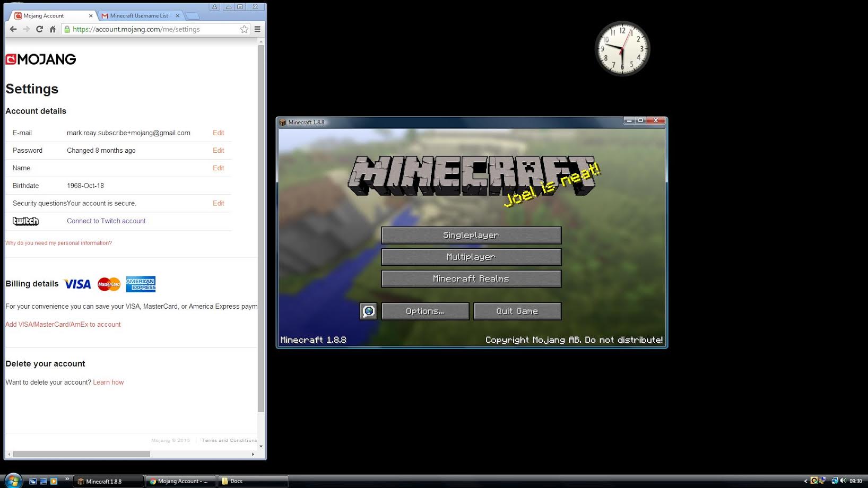The width and height of the screenshot is (868, 488).
Task: Expand the quick launch overflow chevron
Action: tap(67, 479)
